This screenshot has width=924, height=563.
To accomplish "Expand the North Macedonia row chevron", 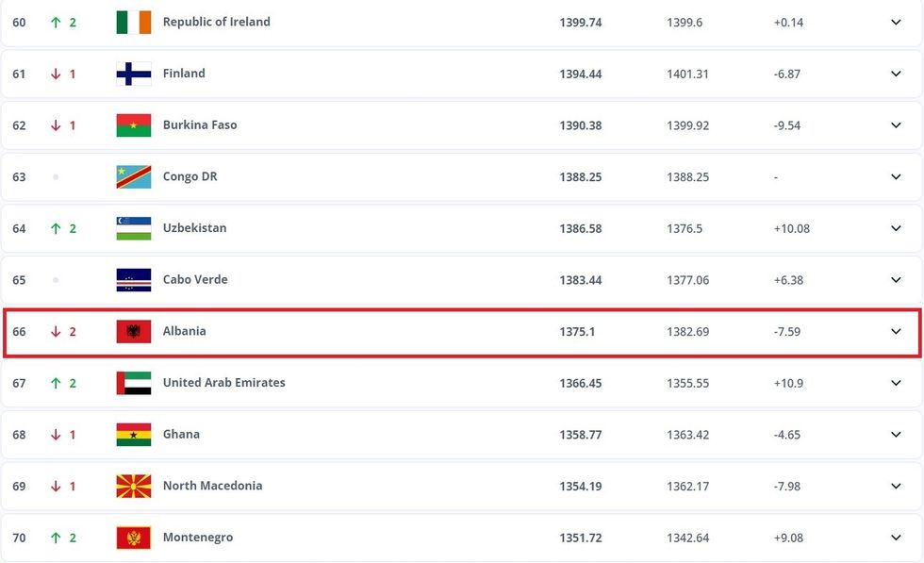I will 896,487.
